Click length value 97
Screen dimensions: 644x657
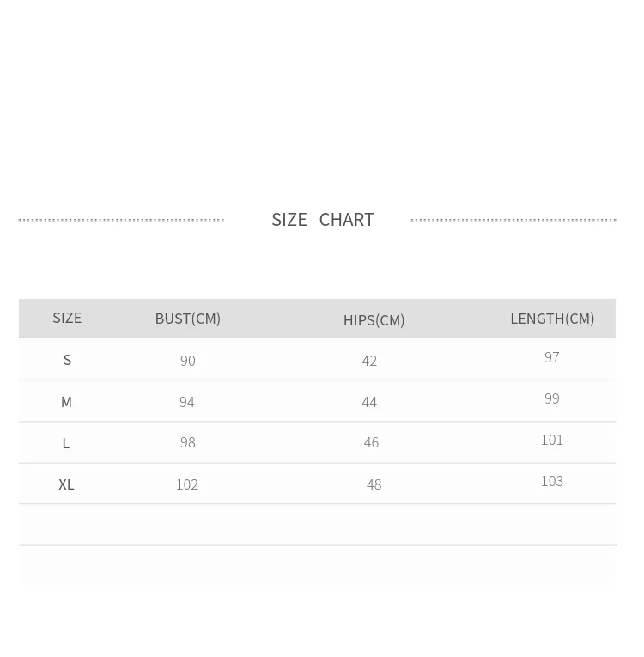point(552,357)
